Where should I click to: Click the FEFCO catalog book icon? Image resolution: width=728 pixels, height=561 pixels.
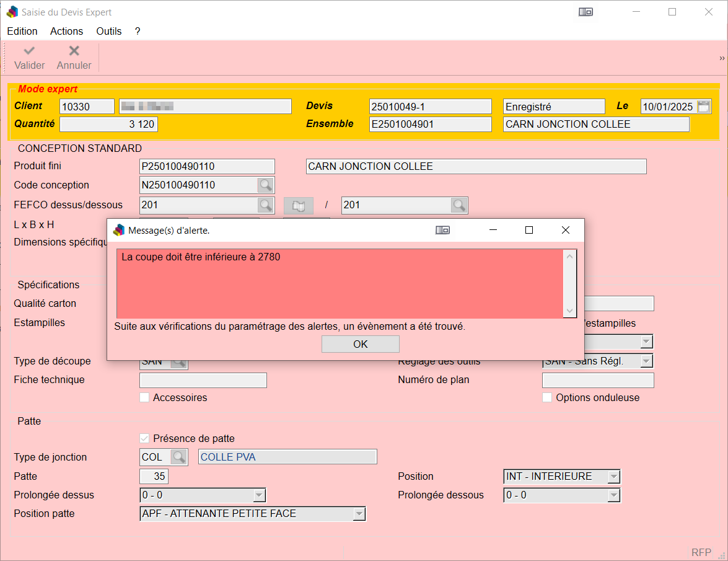click(x=299, y=205)
